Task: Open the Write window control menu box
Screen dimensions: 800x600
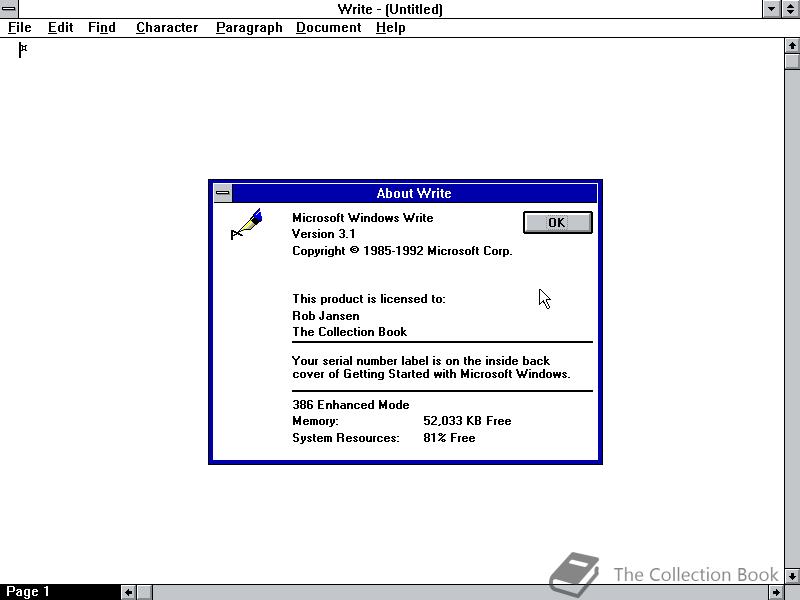Action: point(9,9)
